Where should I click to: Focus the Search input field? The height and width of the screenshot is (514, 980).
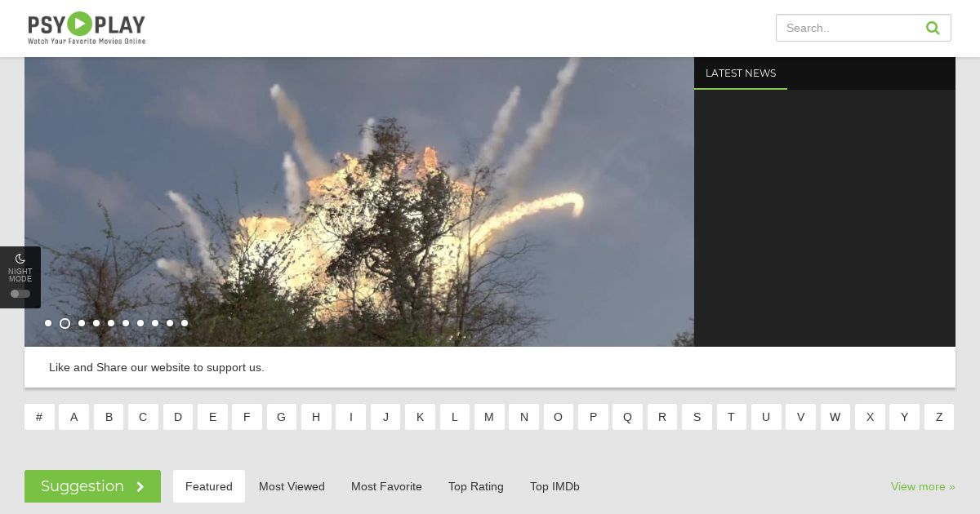click(849, 28)
